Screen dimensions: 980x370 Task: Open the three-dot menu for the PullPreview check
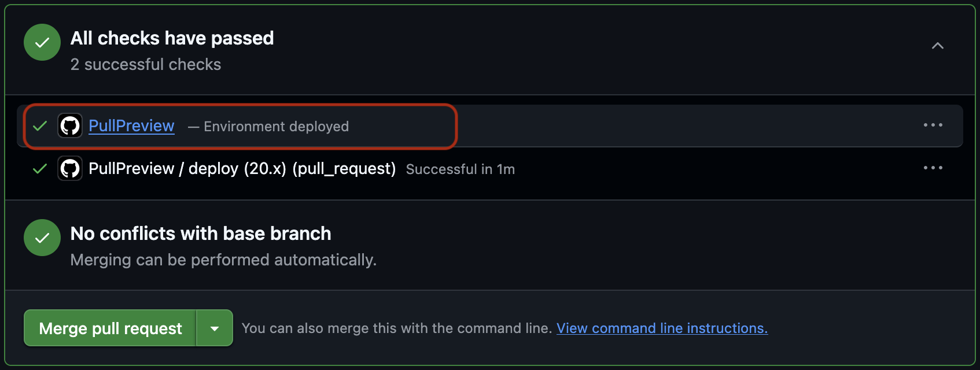point(933,125)
